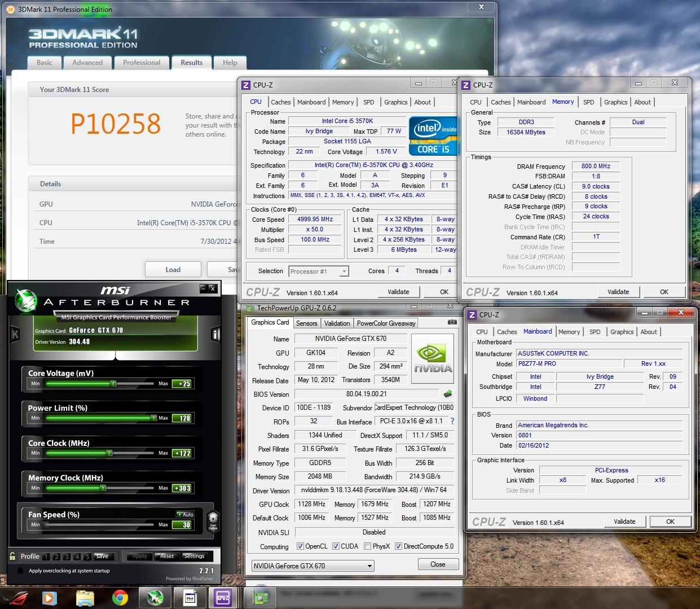Click the Afterburner jet logo icon
Viewport: 700px width, 609px height.
tap(25, 300)
